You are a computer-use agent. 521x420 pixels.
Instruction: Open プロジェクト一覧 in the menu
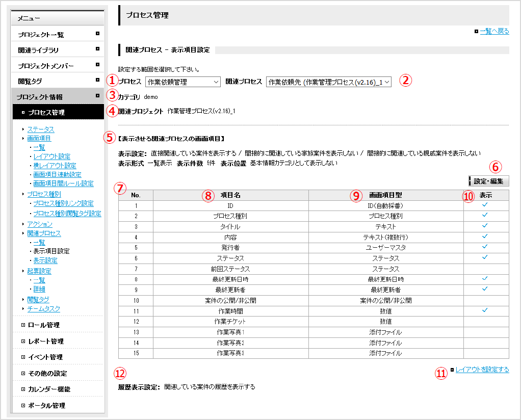58,34
